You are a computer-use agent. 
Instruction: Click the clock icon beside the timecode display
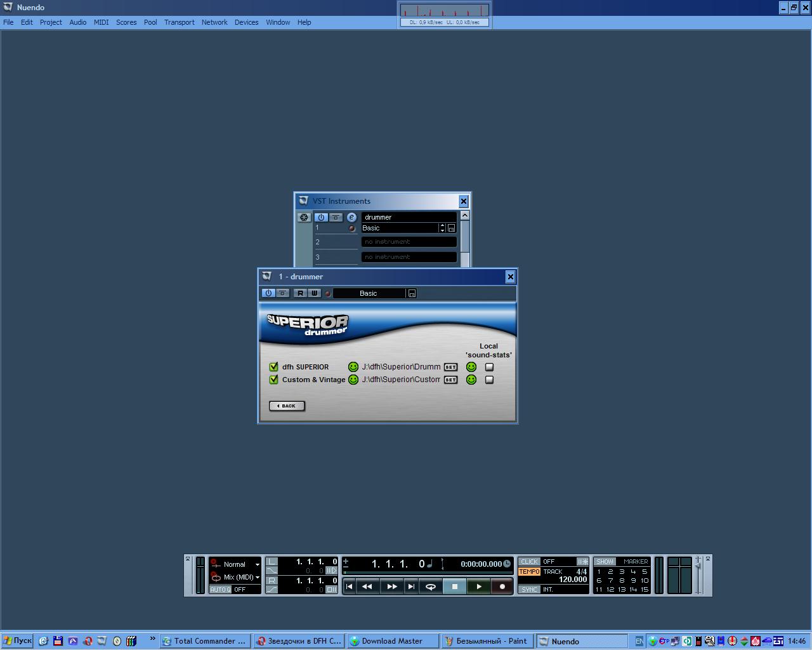(x=507, y=564)
